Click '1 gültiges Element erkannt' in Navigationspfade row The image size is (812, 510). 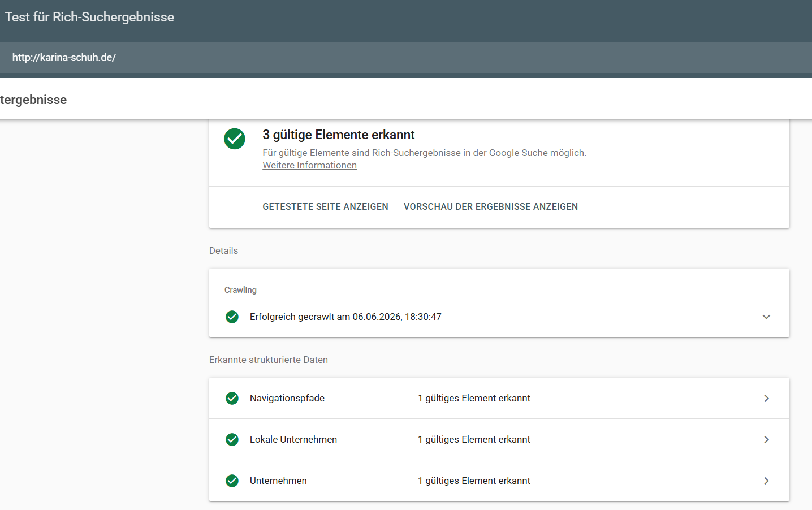[474, 398]
